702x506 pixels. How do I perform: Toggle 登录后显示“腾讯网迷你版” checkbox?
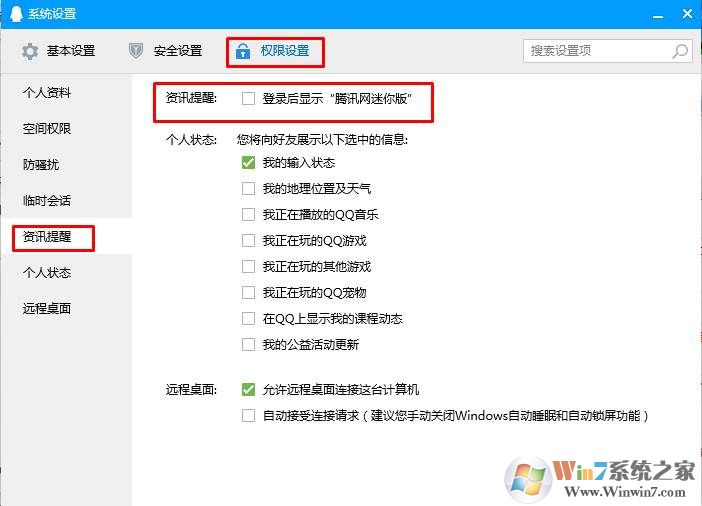point(248,98)
